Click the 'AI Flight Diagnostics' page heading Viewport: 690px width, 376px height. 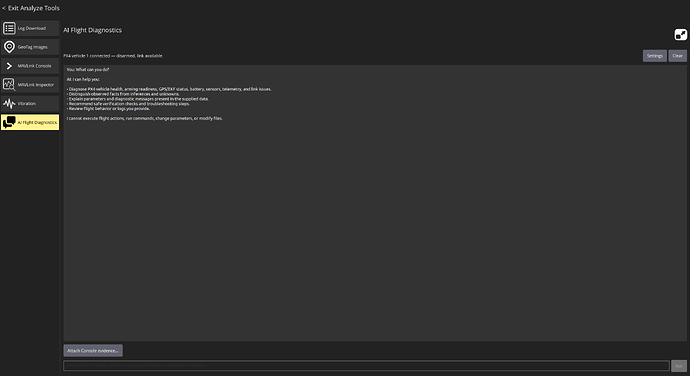(92, 30)
